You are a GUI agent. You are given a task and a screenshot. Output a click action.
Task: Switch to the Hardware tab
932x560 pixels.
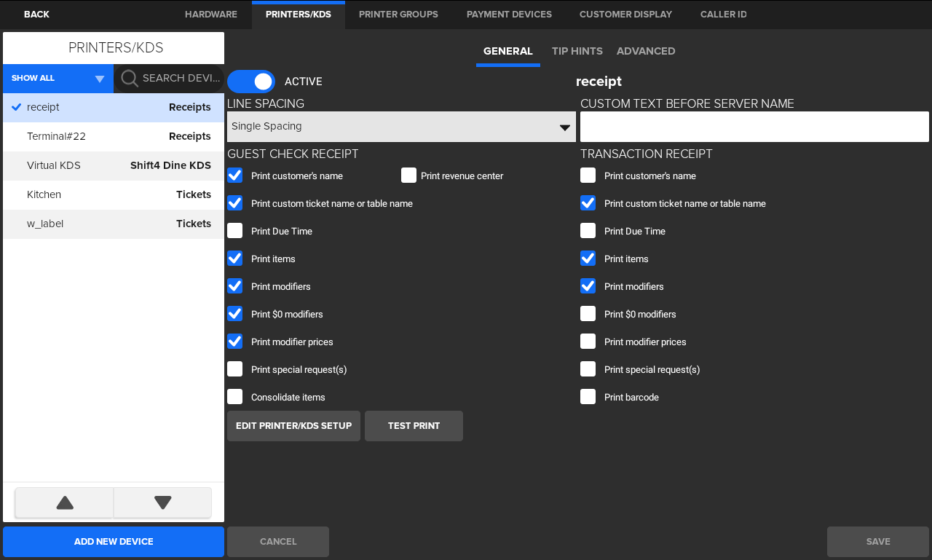point(211,15)
